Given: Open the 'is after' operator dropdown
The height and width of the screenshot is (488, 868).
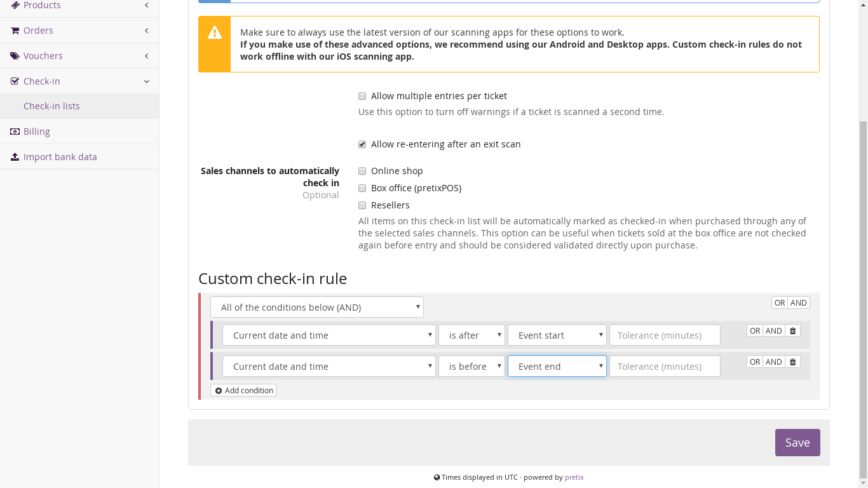Looking at the screenshot, I should point(471,335).
